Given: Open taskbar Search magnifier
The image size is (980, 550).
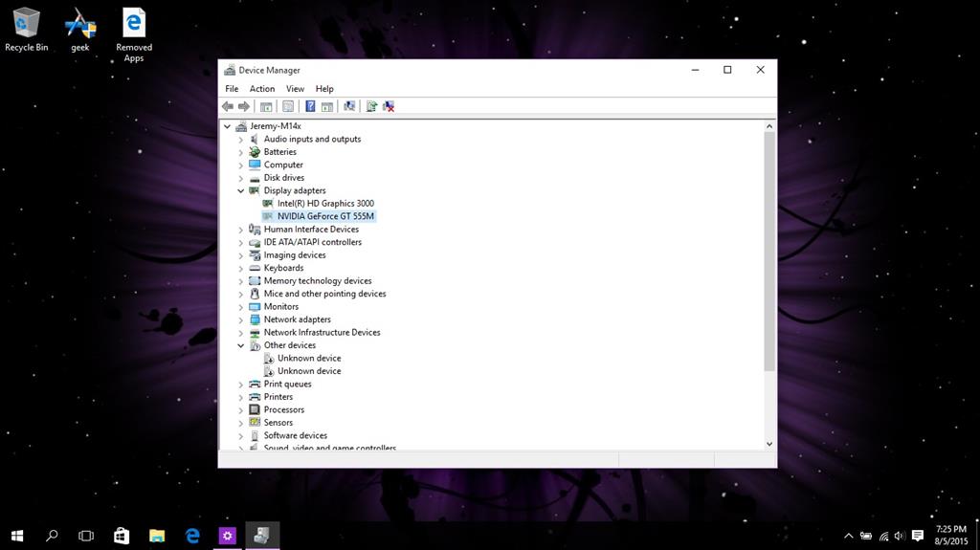Looking at the screenshot, I should point(52,536).
